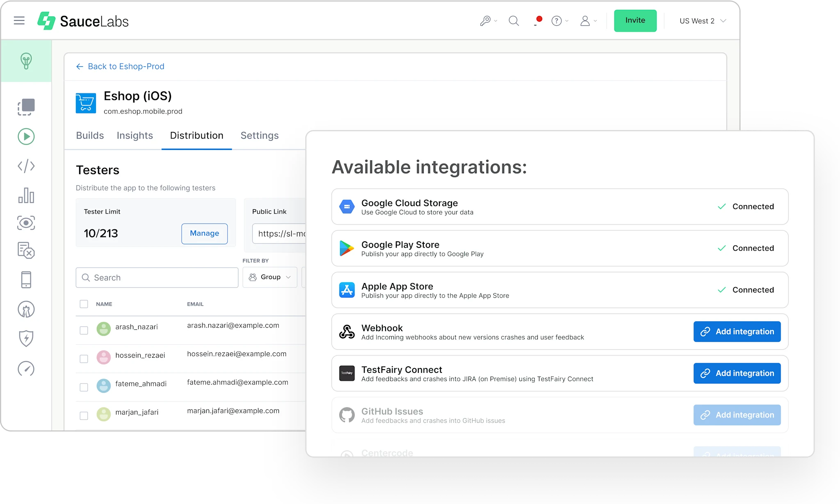
Task: Click the search magnifier in header
Action: pos(514,21)
